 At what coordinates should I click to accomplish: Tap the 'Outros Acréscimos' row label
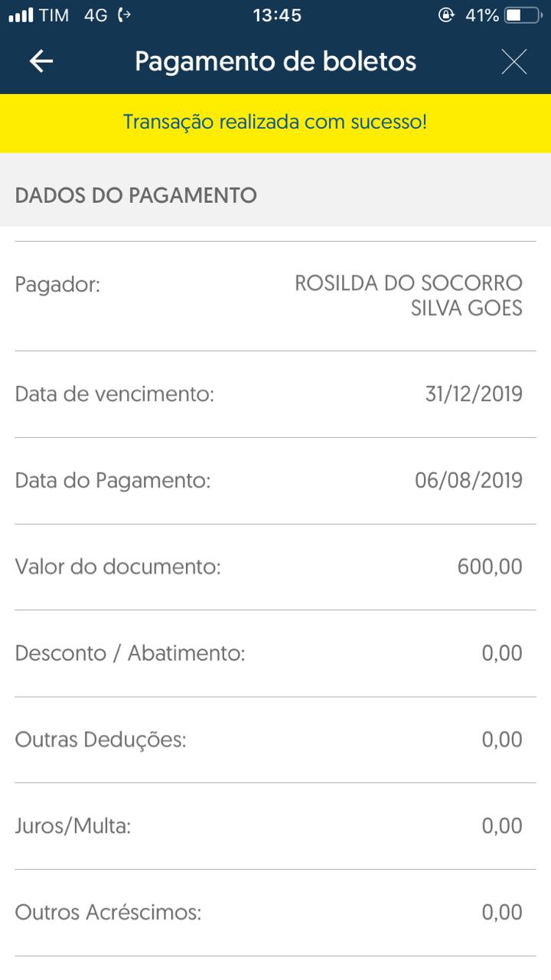(108, 913)
